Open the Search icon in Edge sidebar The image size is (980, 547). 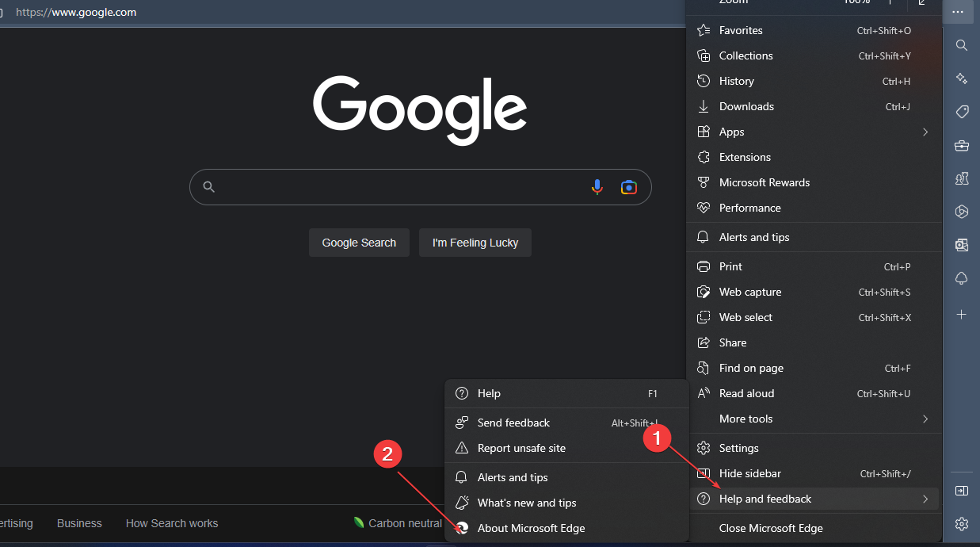961,45
